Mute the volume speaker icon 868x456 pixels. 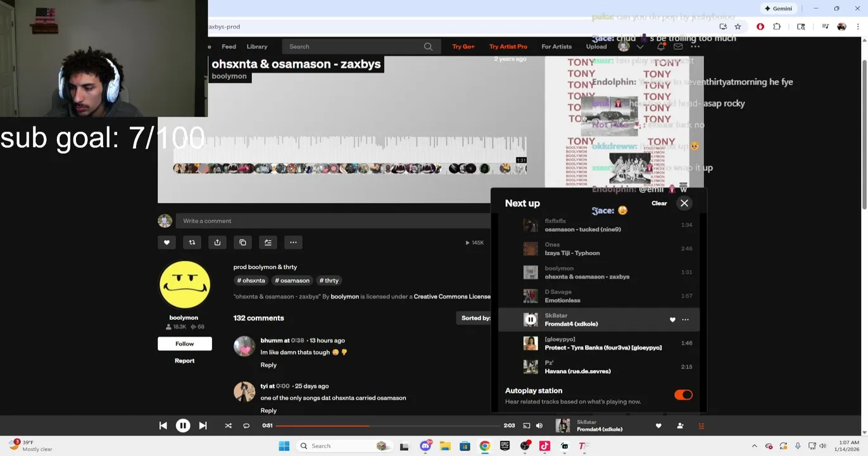tap(539, 426)
